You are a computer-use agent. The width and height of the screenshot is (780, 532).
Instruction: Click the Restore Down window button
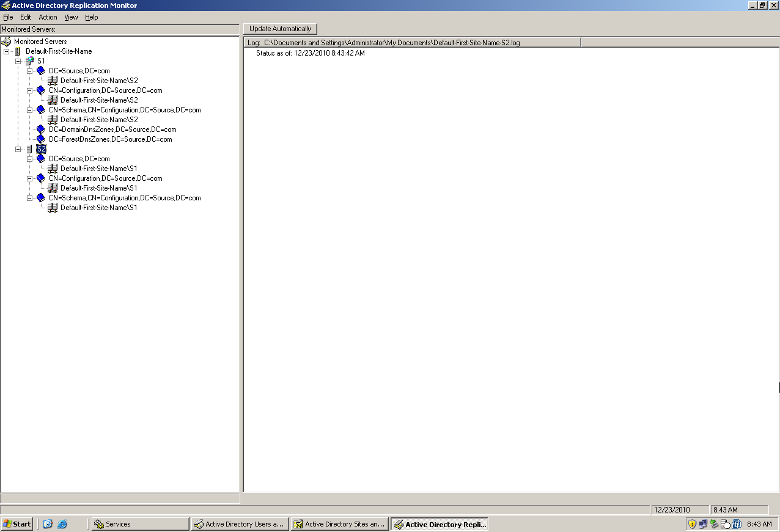click(x=762, y=5)
